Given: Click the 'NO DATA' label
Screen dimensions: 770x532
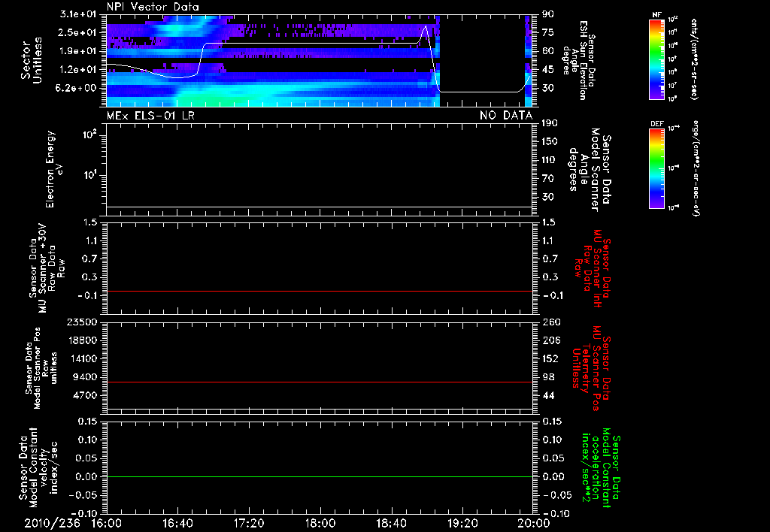Looking at the screenshot, I should pyautogui.click(x=506, y=116).
